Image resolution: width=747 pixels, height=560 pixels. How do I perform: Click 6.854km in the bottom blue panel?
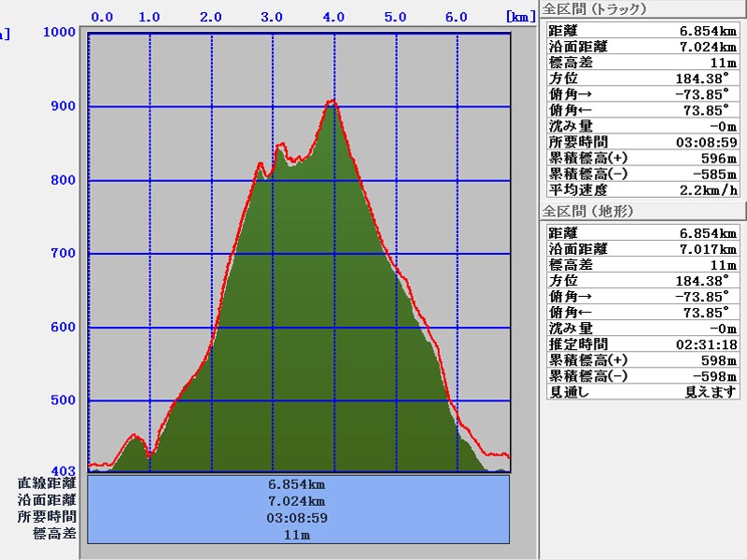[296, 484]
